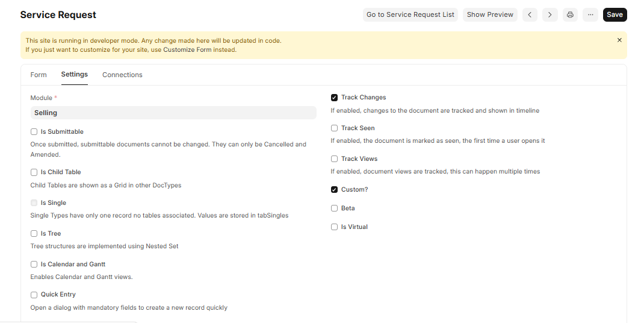Click Show Preview button
The height and width of the screenshot is (323, 644).
click(x=490, y=14)
